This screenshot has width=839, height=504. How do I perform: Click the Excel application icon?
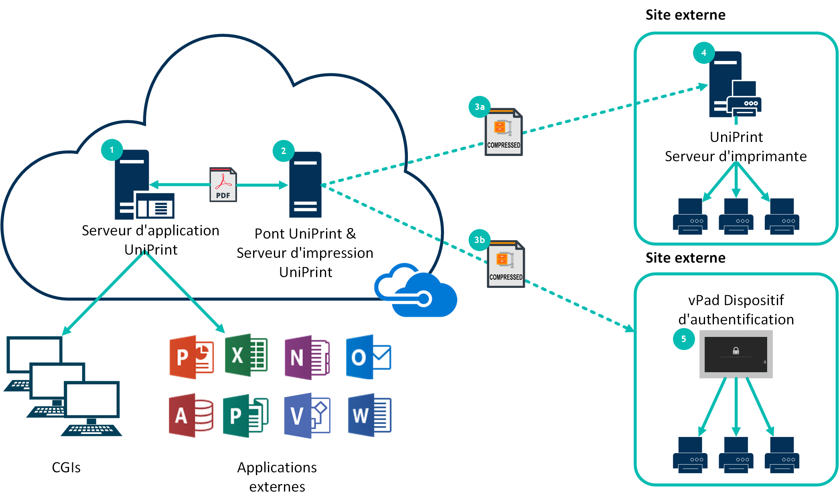tap(246, 355)
